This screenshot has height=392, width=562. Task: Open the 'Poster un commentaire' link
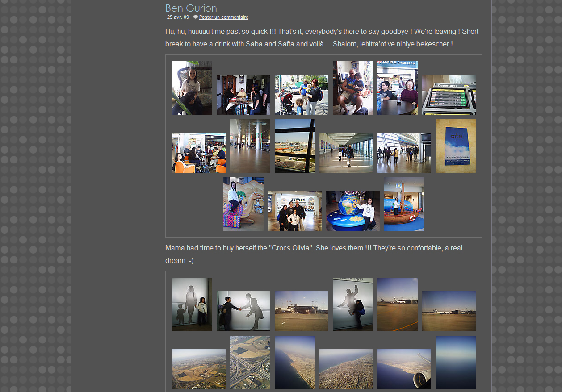[223, 17]
